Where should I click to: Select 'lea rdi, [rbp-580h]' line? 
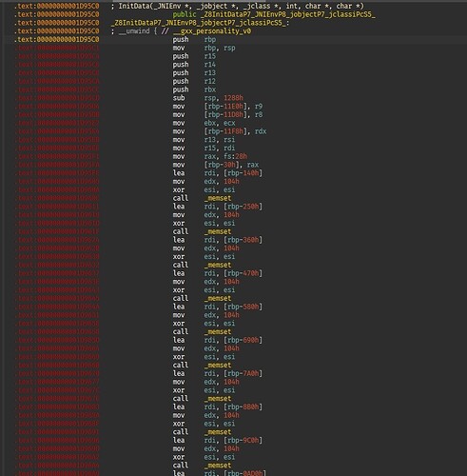[218, 307]
